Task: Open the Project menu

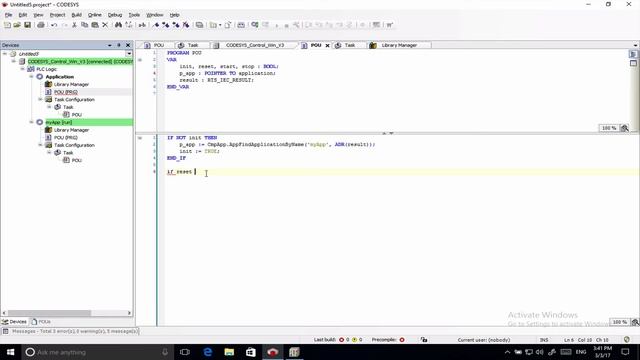Action: (x=57, y=15)
